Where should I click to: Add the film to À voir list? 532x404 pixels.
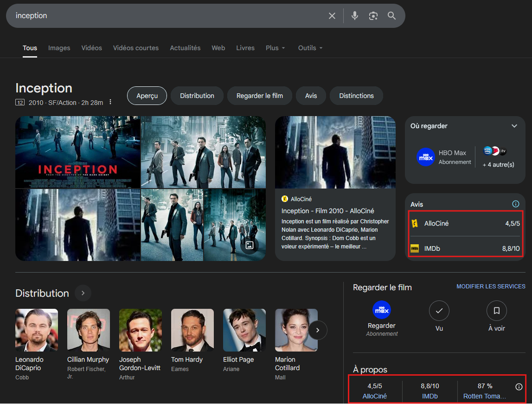click(496, 311)
